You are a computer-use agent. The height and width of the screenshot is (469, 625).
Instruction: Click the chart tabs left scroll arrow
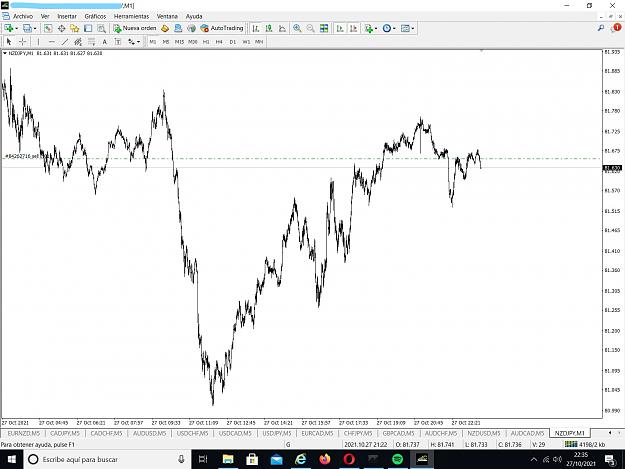tap(610, 433)
